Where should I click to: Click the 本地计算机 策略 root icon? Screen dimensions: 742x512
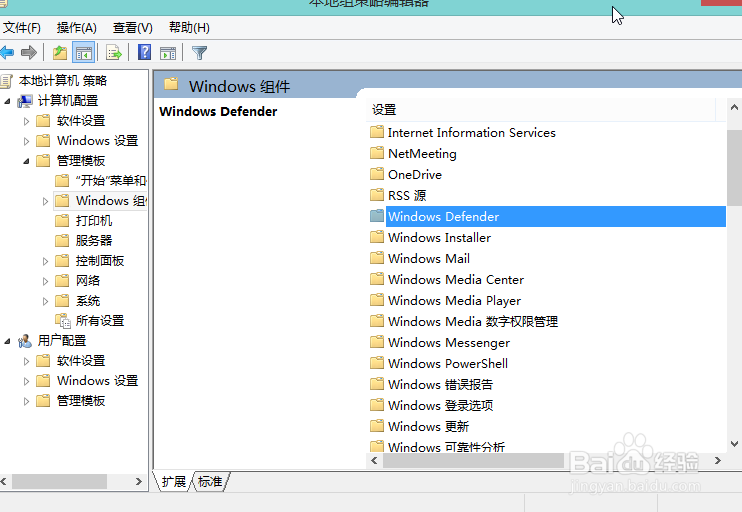click(x=6, y=81)
